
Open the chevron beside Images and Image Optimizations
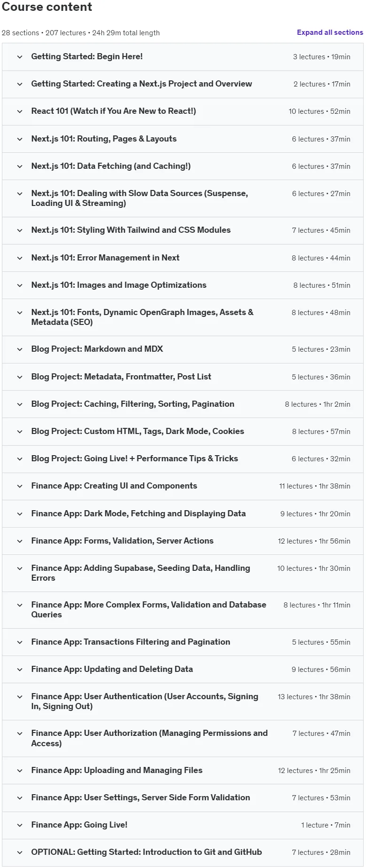pos(20,285)
